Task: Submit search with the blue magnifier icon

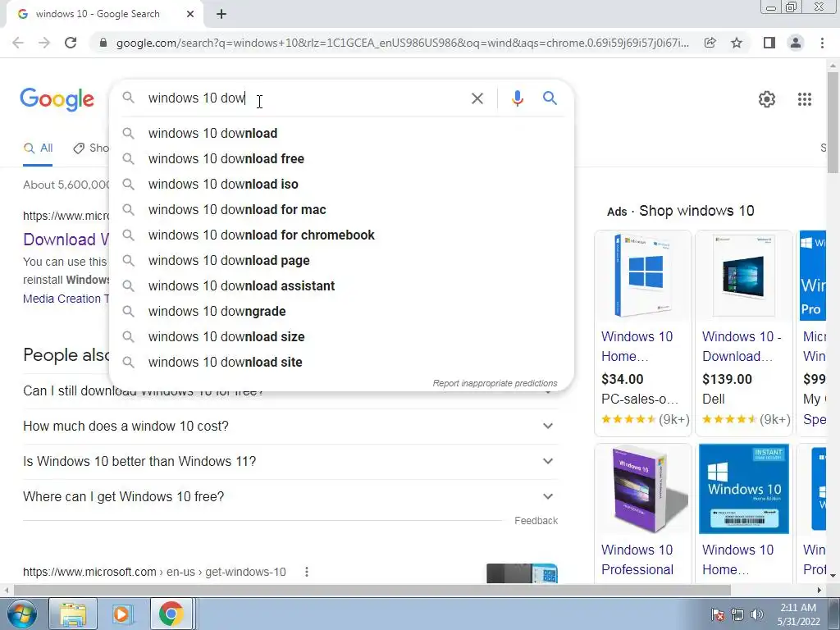Action: coord(550,98)
